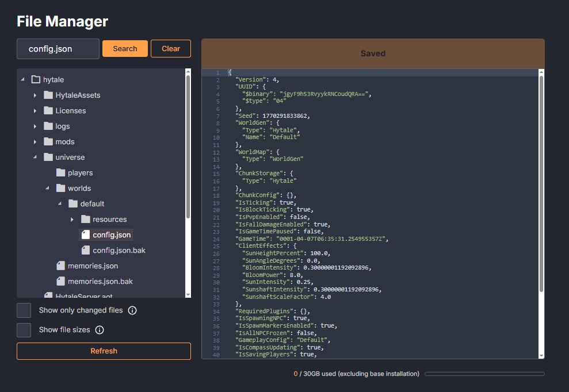Click inside the config.json search field
The height and width of the screenshot is (392, 569).
[58, 49]
